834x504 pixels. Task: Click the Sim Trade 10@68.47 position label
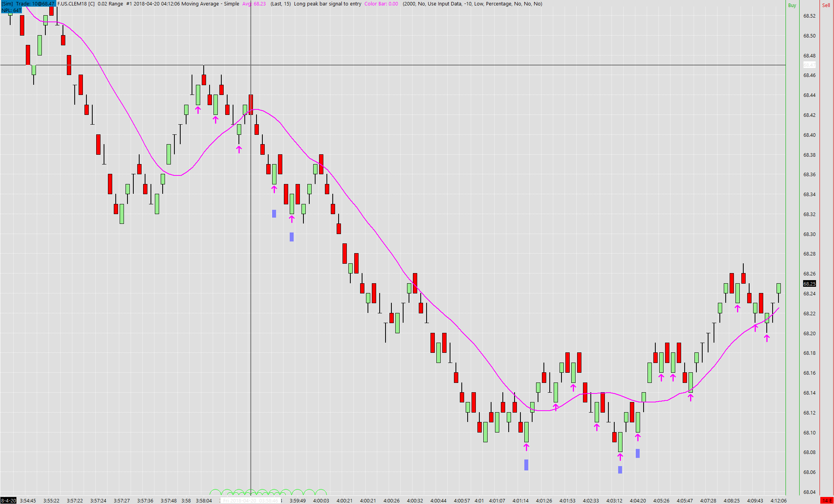[28, 4]
